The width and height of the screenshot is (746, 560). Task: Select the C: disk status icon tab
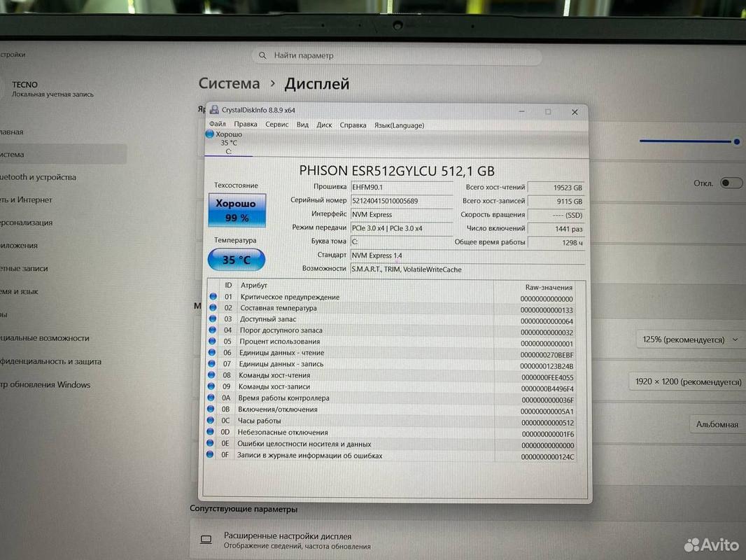pyautogui.click(x=228, y=143)
